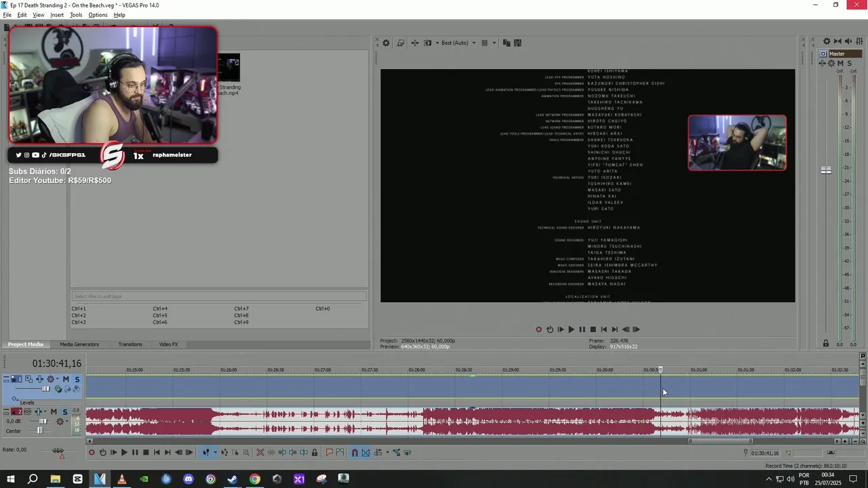This screenshot has width=868, height=488.
Task: Click Stop in timeline transport bar
Action: click(146, 452)
